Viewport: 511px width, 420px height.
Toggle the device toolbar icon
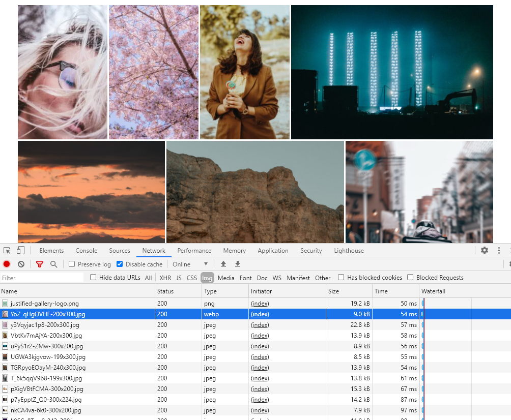click(20, 250)
